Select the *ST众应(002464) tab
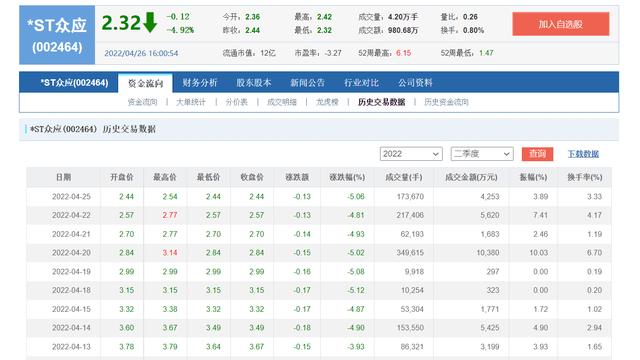 click(74, 83)
